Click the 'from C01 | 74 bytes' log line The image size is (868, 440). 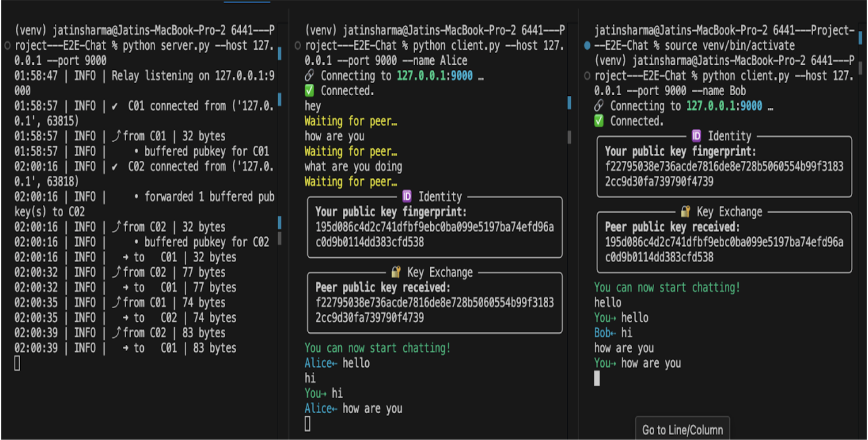120,303
